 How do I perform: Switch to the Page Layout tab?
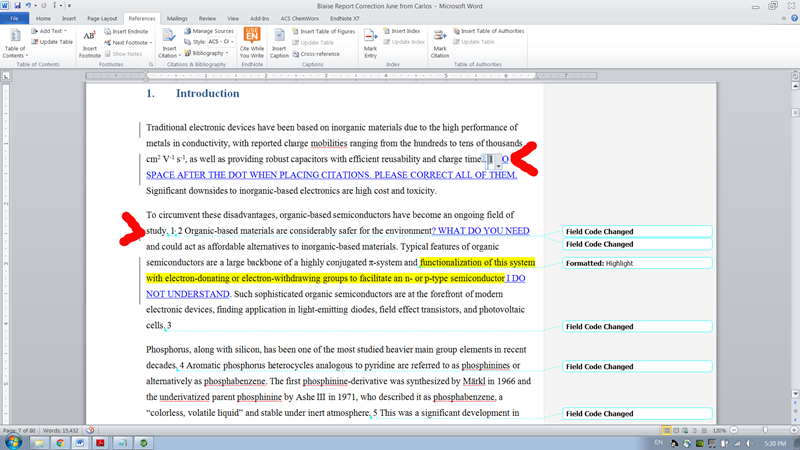(102, 18)
